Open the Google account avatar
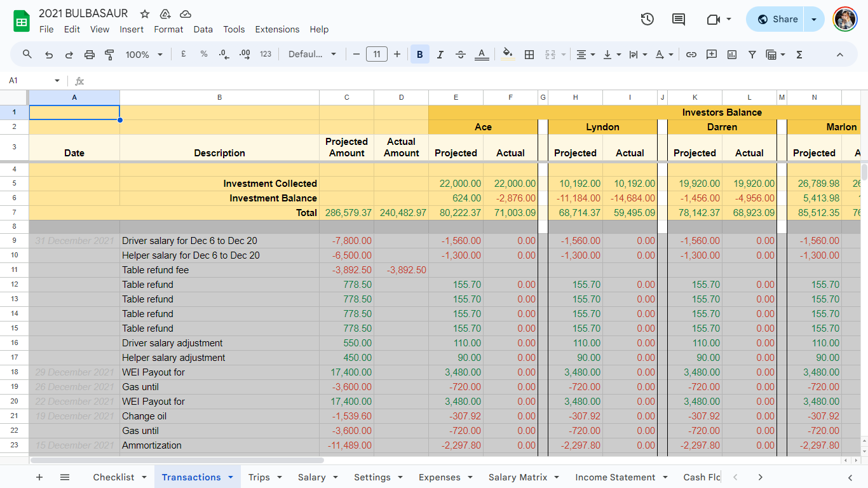The height and width of the screenshot is (488, 868). (845, 19)
